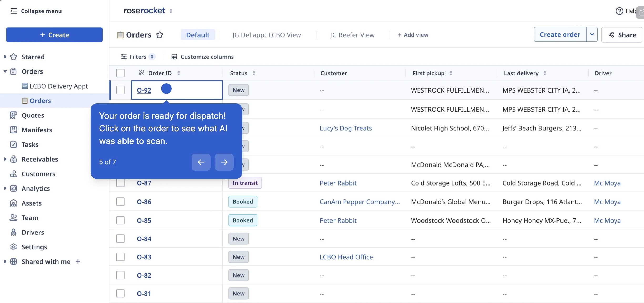The height and width of the screenshot is (303, 644).
Task: Switch to JG Reefer View tab
Action: pos(352,35)
